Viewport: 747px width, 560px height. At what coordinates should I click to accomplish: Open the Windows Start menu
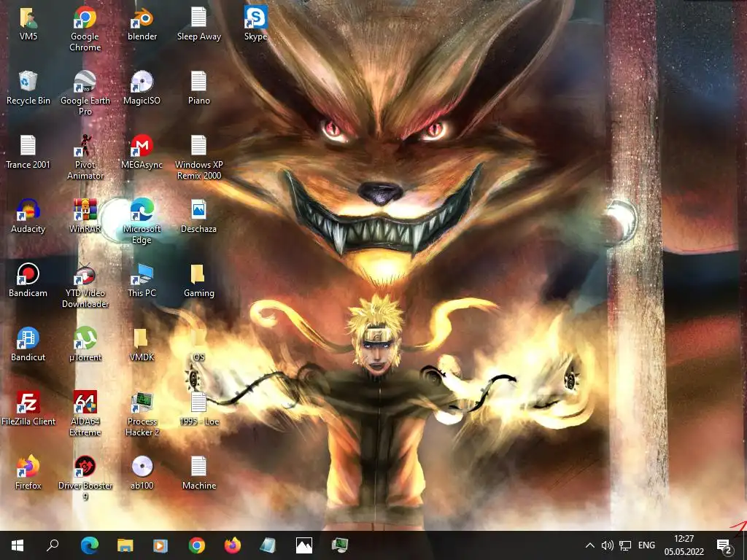pos(18,545)
